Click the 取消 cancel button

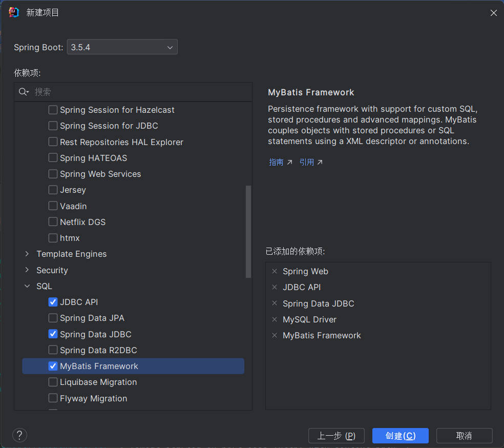[x=464, y=436]
